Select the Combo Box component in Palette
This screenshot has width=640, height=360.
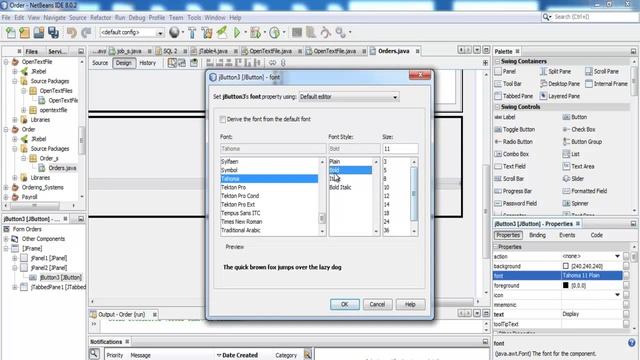(x=511, y=154)
